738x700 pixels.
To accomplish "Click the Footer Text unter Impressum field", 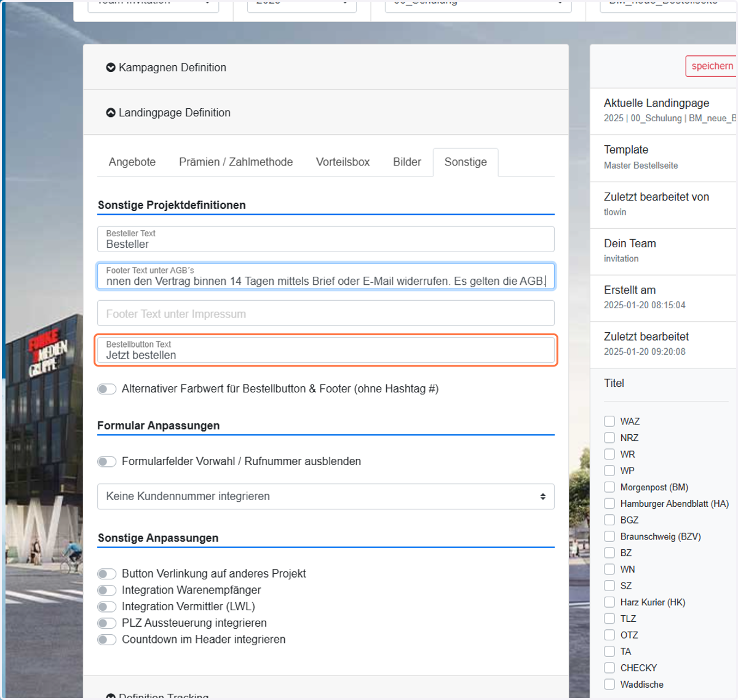I will point(326,313).
